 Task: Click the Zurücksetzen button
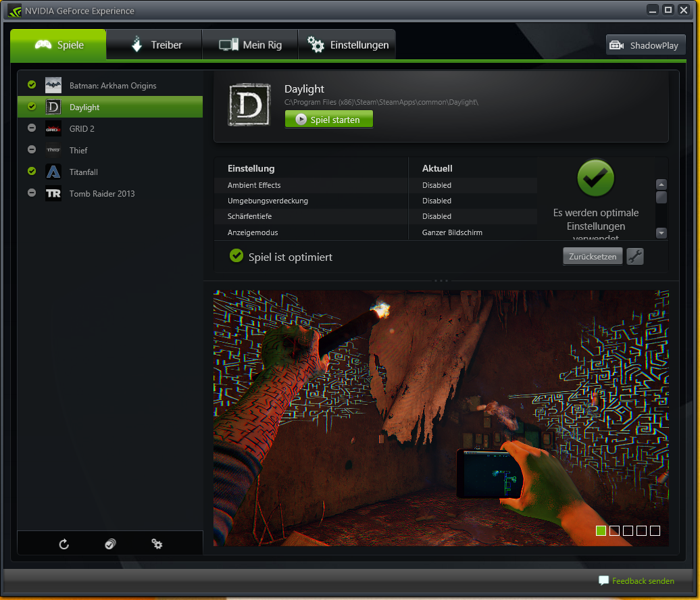[x=593, y=256]
